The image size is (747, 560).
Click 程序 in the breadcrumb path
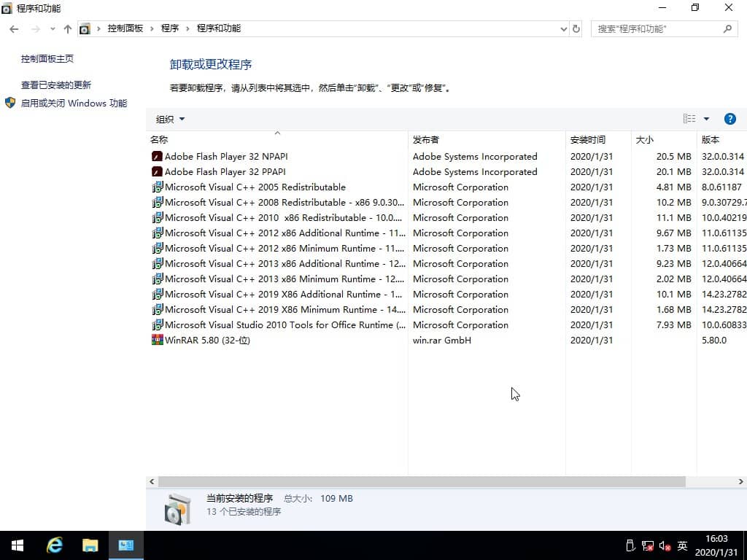[x=169, y=28]
